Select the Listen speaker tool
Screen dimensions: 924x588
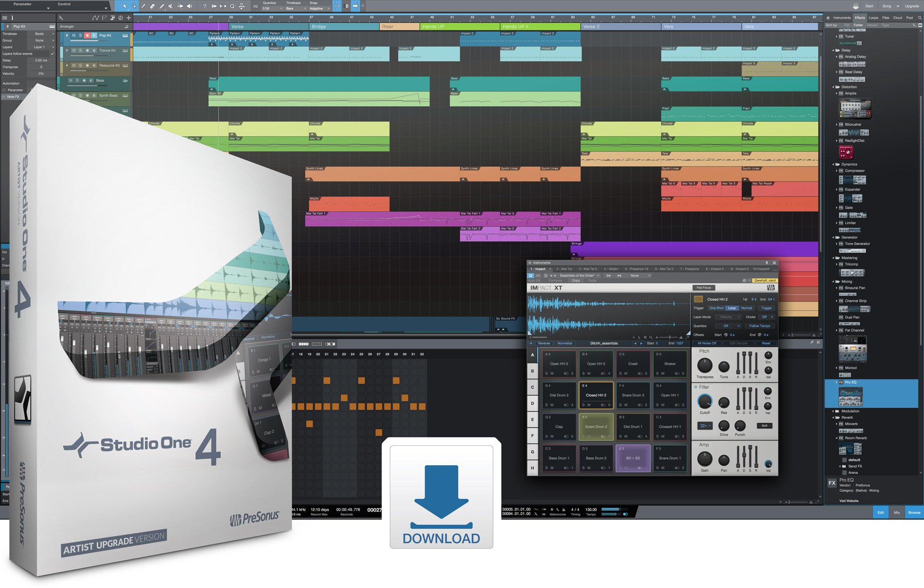pos(189,6)
